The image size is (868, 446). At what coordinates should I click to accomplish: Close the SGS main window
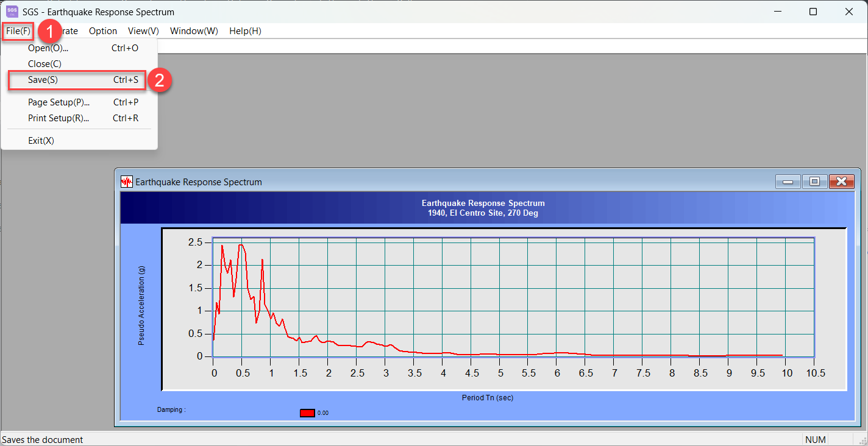coord(849,12)
